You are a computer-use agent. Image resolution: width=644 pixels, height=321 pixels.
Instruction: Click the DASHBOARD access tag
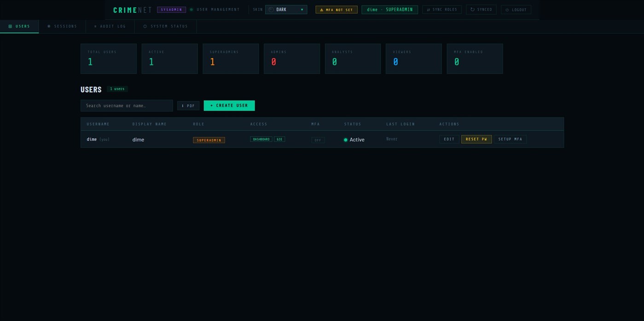(261, 139)
